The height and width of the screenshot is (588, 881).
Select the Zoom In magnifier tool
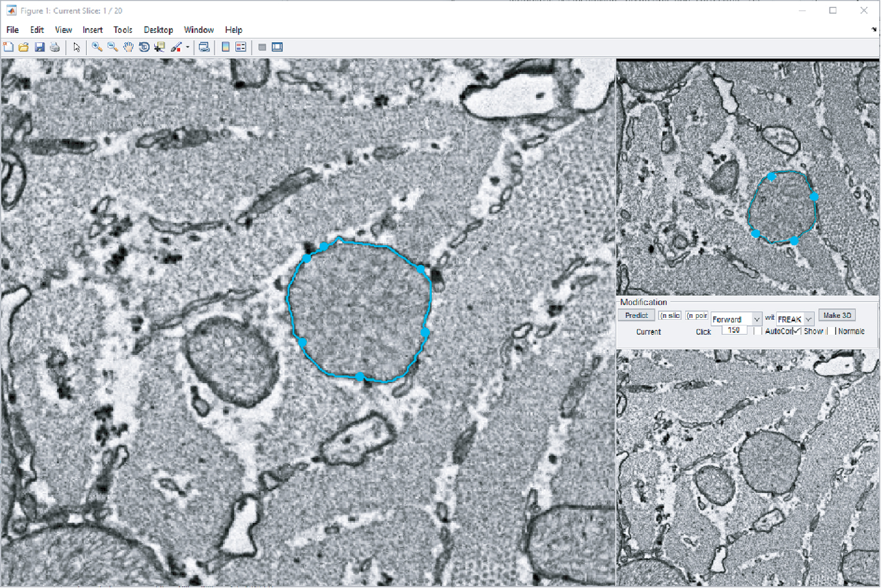[97, 47]
